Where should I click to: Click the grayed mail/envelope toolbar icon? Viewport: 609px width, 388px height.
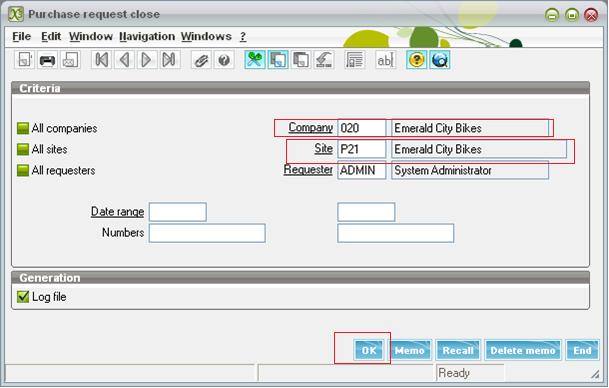[70, 60]
